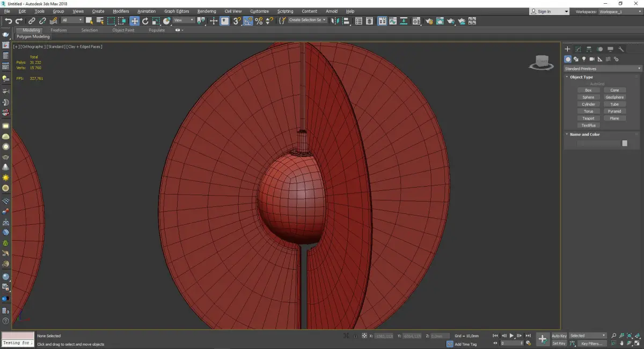Activate Select and Move tool
644x349 pixels.
[x=134, y=21]
